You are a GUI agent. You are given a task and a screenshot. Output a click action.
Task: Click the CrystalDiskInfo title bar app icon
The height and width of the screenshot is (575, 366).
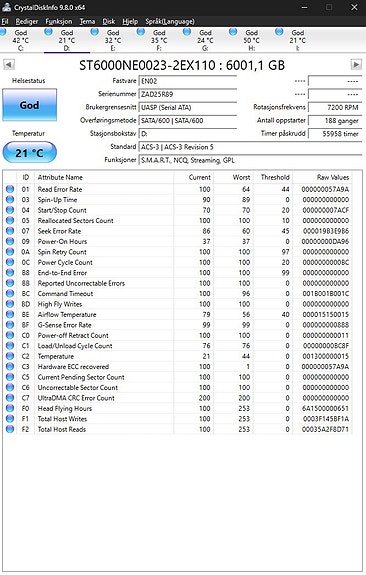click(x=6, y=7)
